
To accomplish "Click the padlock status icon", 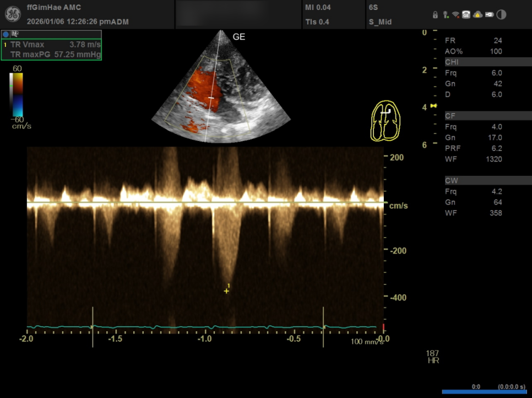I will click(435, 15).
